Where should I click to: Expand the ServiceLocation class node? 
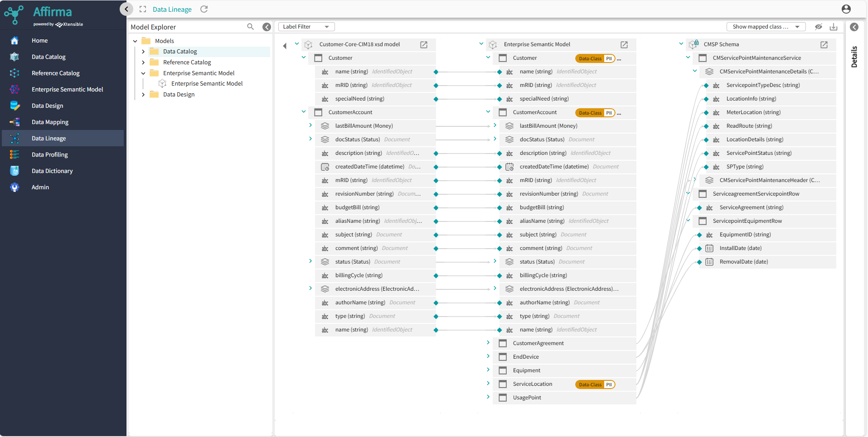(x=488, y=384)
